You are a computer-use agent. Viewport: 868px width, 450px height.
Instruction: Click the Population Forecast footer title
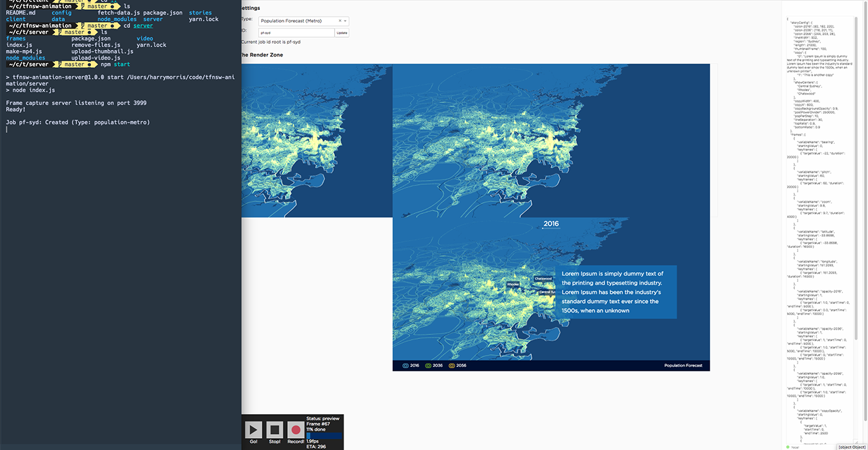point(685,366)
